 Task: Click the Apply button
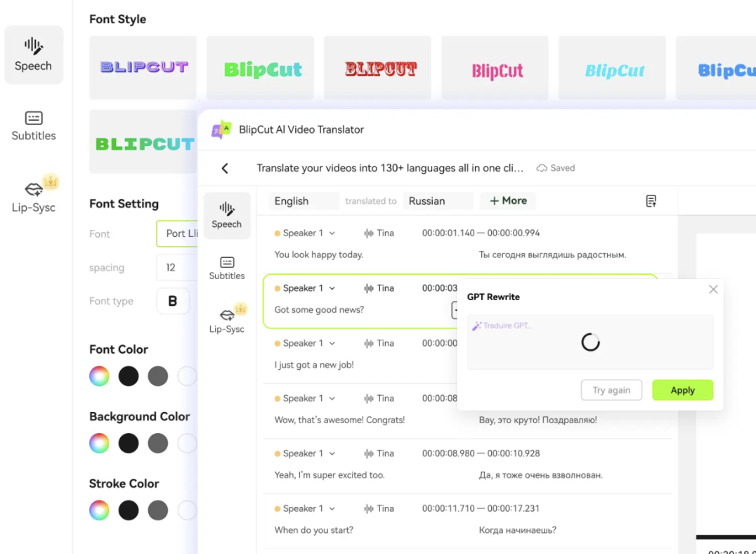coord(682,390)
